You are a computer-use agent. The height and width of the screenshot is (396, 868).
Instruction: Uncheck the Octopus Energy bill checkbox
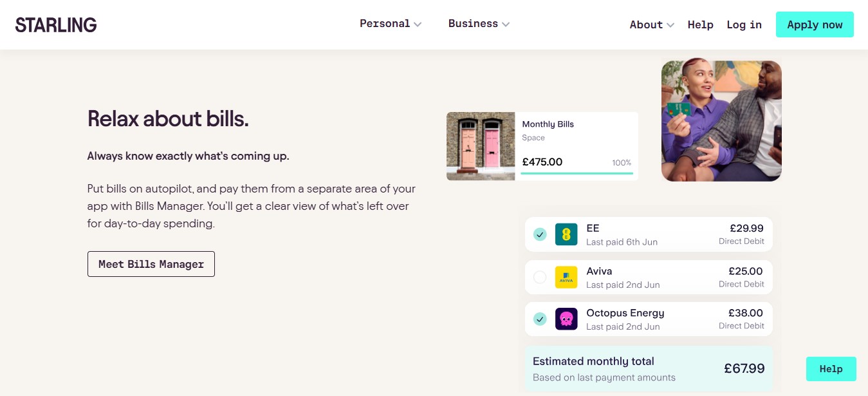pyautogui.click(x=540, y=319)
